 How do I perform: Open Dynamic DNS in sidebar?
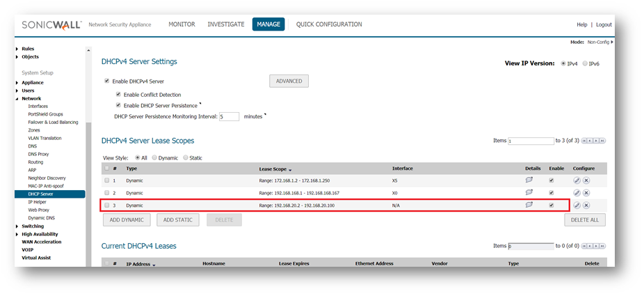coord(41,218)
